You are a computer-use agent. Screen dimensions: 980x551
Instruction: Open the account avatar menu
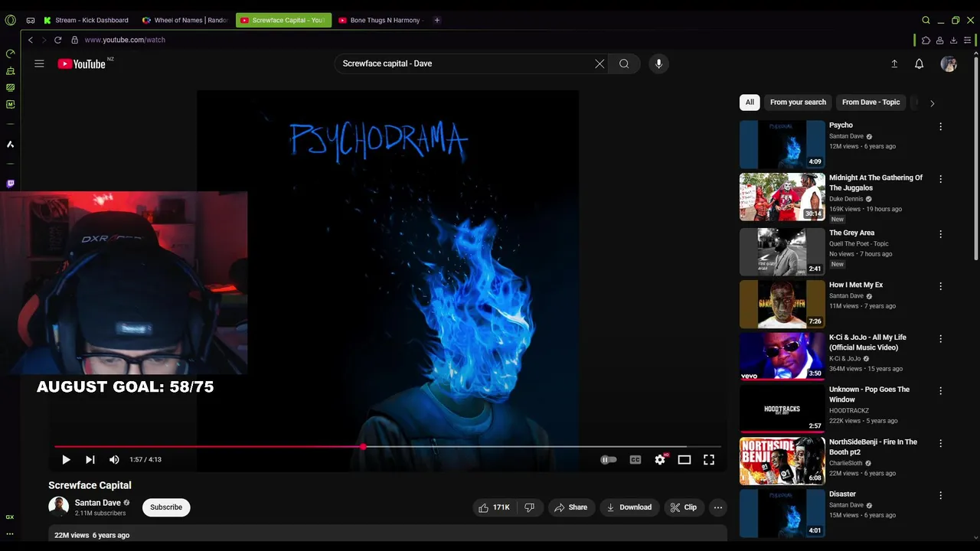click(x=949, y=64)
